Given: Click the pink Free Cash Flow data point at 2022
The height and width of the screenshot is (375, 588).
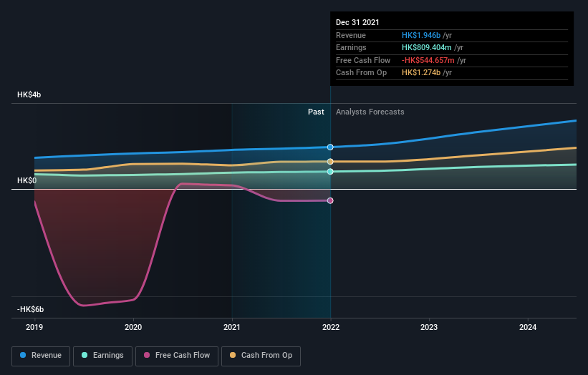Looking at the screenshot, I should [x=330, y=201].
